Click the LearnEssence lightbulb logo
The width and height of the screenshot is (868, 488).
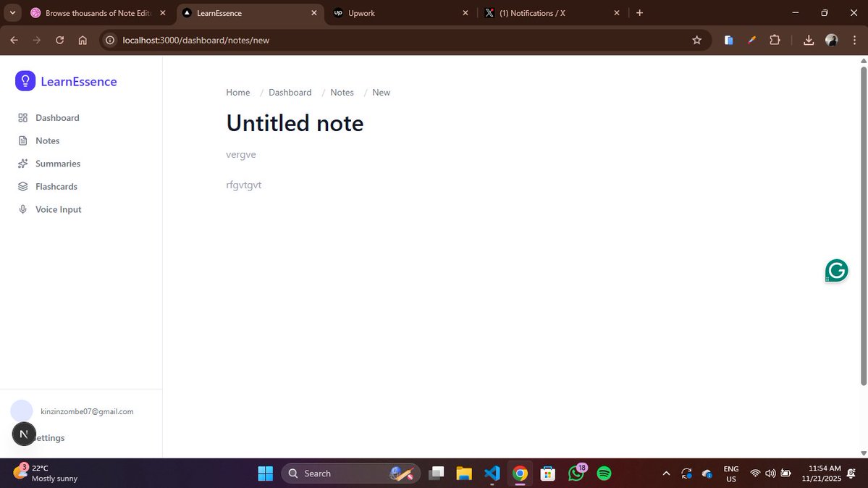point(25,80)
